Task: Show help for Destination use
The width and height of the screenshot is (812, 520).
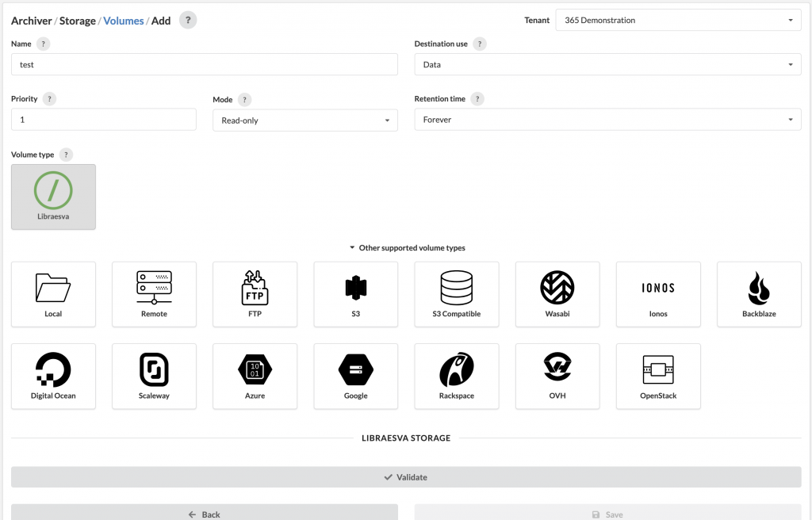Action: [x=480, y=44]
